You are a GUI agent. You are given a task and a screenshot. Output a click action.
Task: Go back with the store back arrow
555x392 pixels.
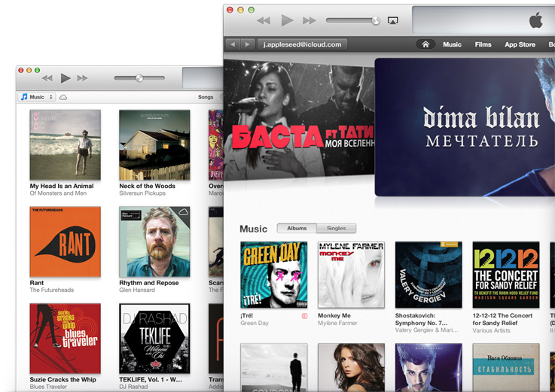click(x=233, y=44)
